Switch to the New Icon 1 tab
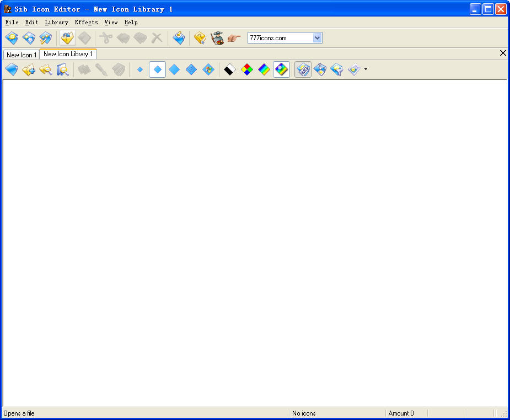Image resolution: width=510 pixels, height=420 pixels. click(22, 55)
